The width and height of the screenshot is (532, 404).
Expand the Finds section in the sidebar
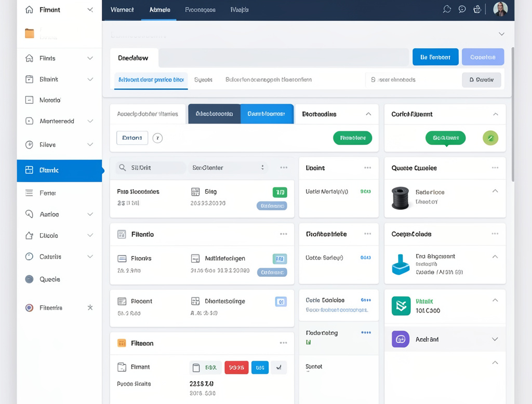pyautogui.click(x=90, y=58)
